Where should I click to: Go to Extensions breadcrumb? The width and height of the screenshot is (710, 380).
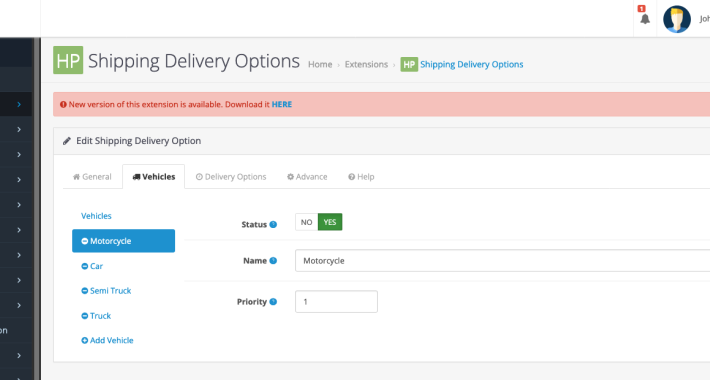pyautogui.click(x=366, y=64)
